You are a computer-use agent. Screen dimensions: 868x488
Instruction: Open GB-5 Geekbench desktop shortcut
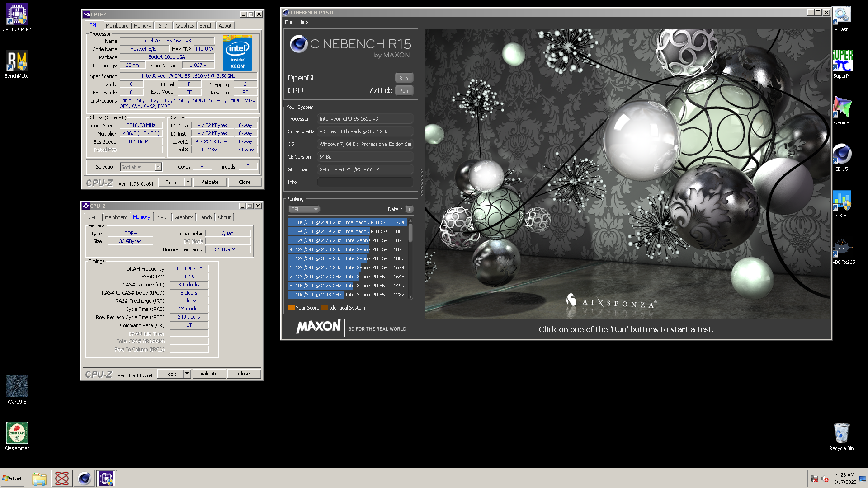point(841,204)
